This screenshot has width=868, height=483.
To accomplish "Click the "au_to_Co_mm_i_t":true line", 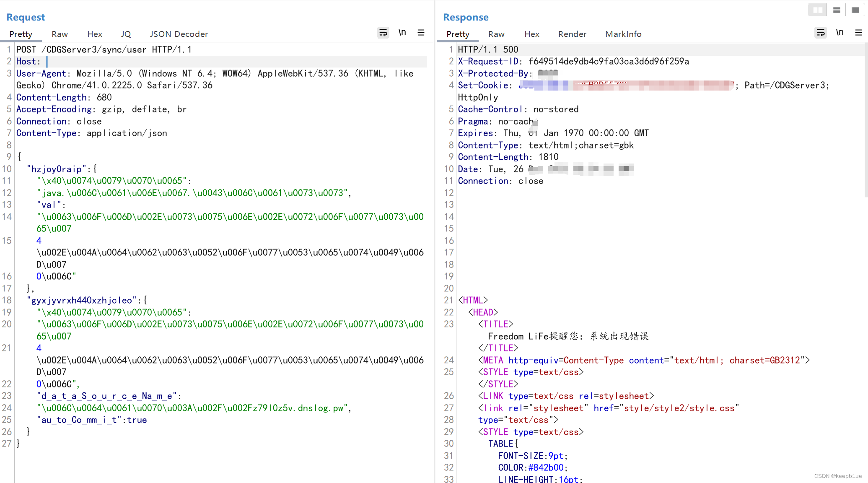I will pyautogui.click(x=92, y=420).
